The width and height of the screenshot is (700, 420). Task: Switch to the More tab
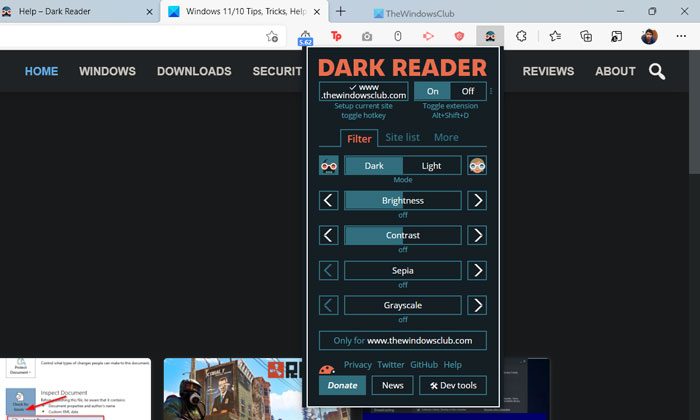446,137
